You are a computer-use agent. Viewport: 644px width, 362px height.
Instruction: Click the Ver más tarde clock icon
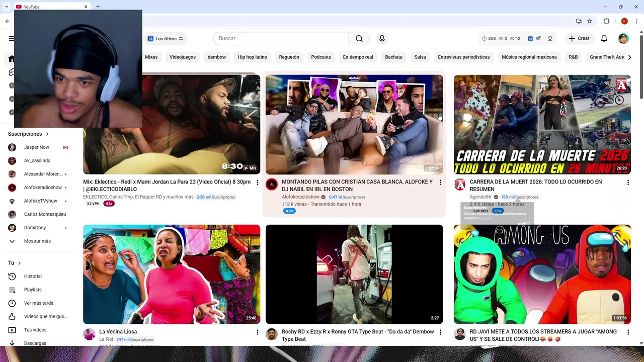click(12, 303)
